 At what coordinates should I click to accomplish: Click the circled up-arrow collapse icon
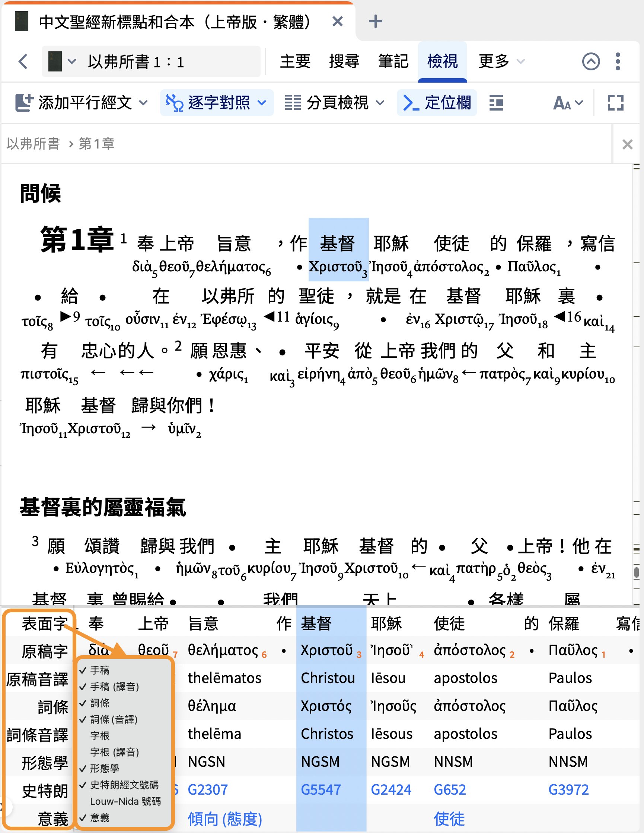tap(591, 61)
